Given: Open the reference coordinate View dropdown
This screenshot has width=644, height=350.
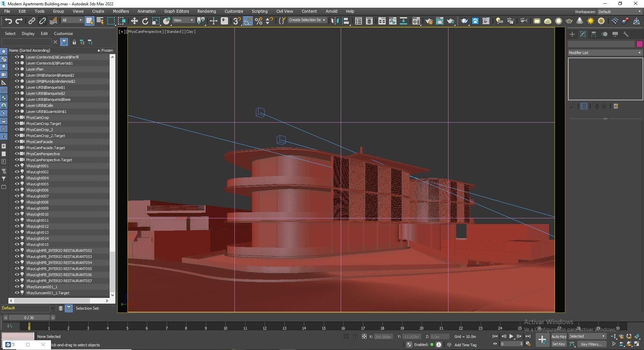Looking at the screenshot, I should (183, 20).
